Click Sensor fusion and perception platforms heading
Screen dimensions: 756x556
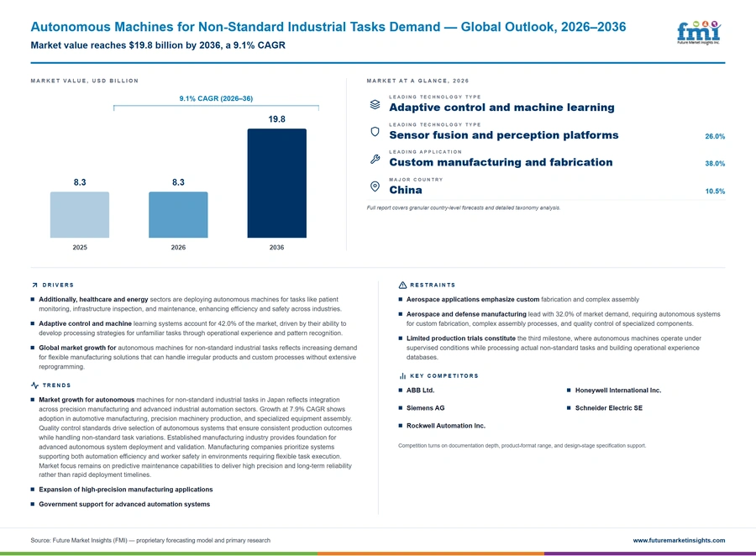pyautogui.click(x=504, y=135)
